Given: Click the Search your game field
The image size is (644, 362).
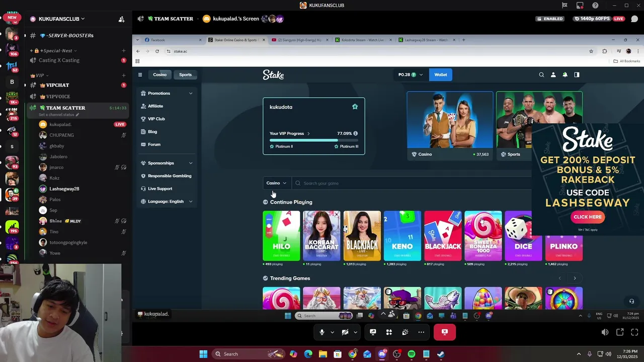Looking at the screenshot, I should coord(412,183).
